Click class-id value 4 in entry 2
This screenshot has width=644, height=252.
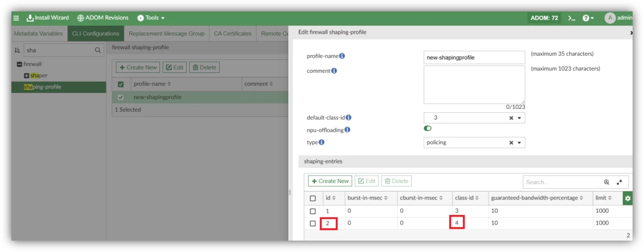tap(457, 223)
